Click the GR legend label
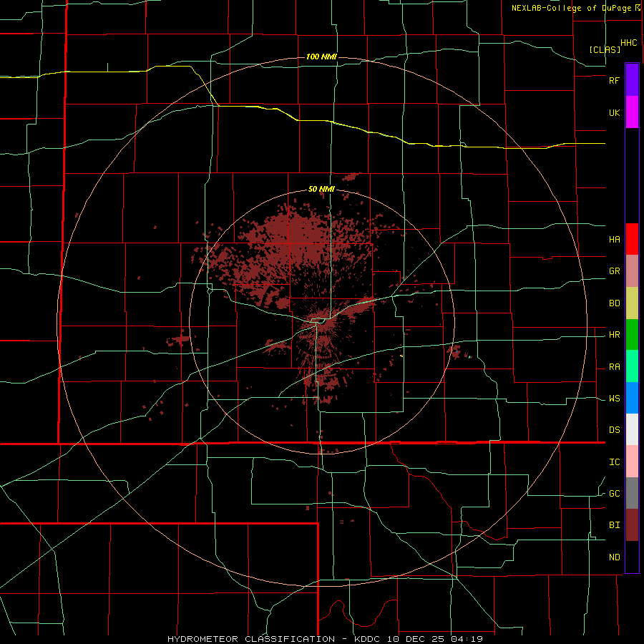Viewport: 644px width, 644px height. [x=614, y=271]
